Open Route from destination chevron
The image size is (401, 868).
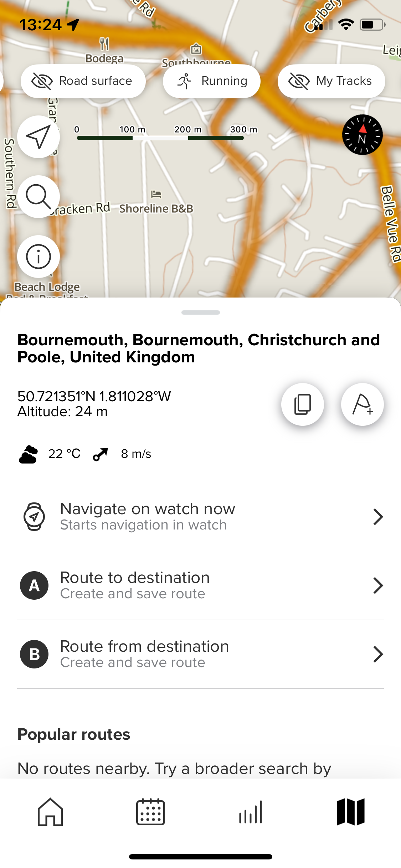(x=378, y=654)
